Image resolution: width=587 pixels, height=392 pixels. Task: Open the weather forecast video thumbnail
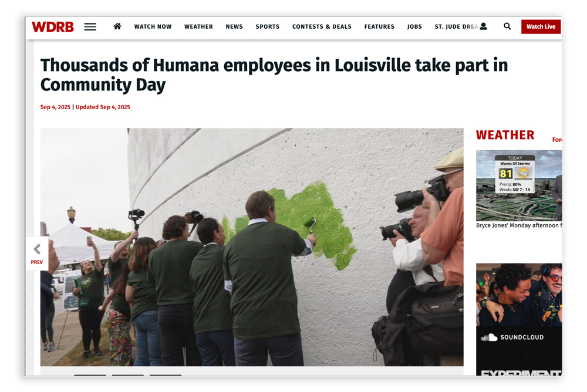(x=519, y=185)
